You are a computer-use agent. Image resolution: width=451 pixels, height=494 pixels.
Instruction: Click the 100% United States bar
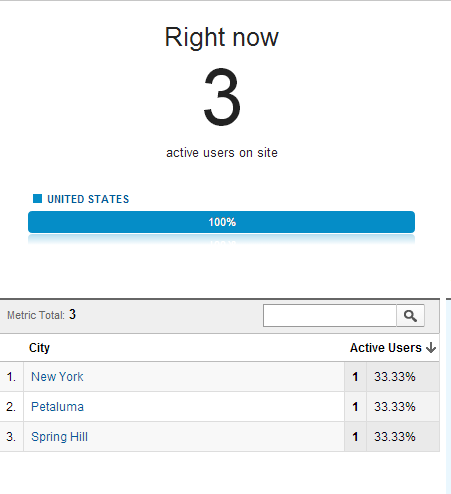coord(221,222)
